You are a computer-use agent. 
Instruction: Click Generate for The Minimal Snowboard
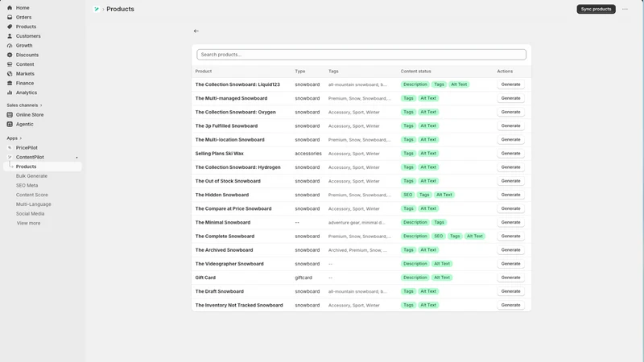click(x=510, y=223)
